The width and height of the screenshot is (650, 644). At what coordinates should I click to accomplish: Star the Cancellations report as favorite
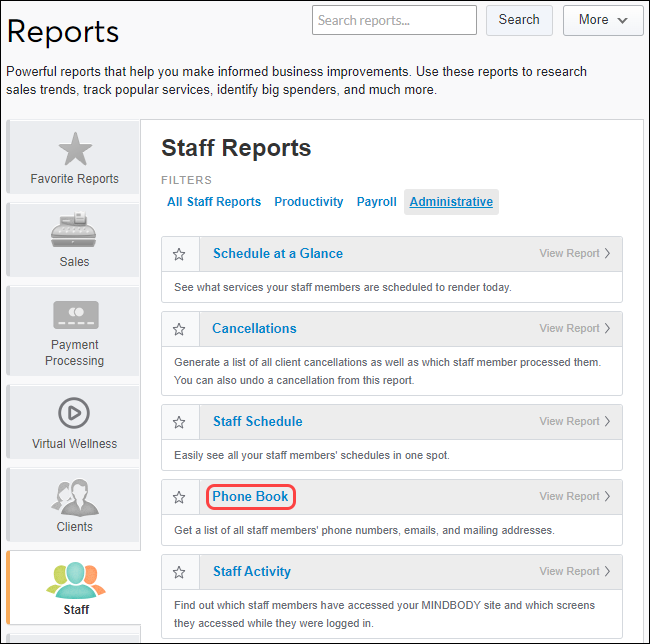click(x=180, y=329)
